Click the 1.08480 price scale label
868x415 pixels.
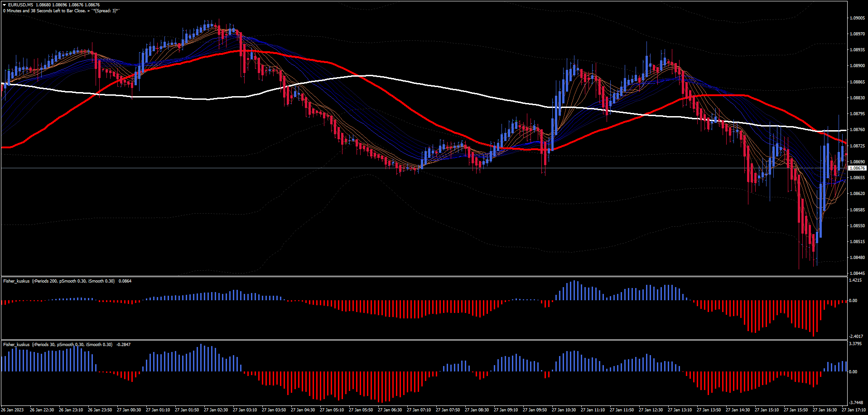point(857,258)
